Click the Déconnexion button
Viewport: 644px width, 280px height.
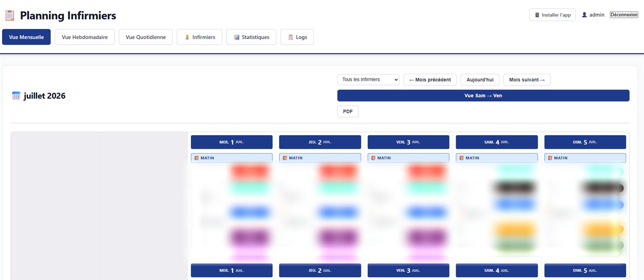(624, 15)
